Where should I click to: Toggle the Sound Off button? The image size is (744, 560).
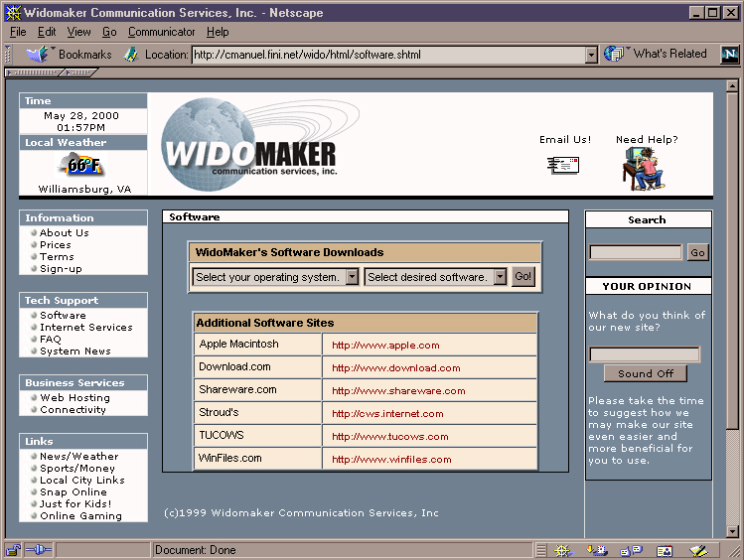(646, 373)
